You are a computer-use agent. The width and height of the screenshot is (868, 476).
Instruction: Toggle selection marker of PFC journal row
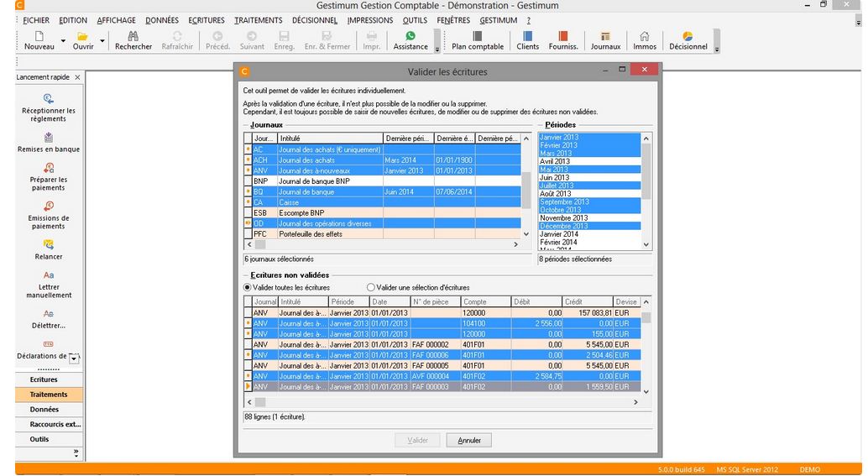[248, 233]
